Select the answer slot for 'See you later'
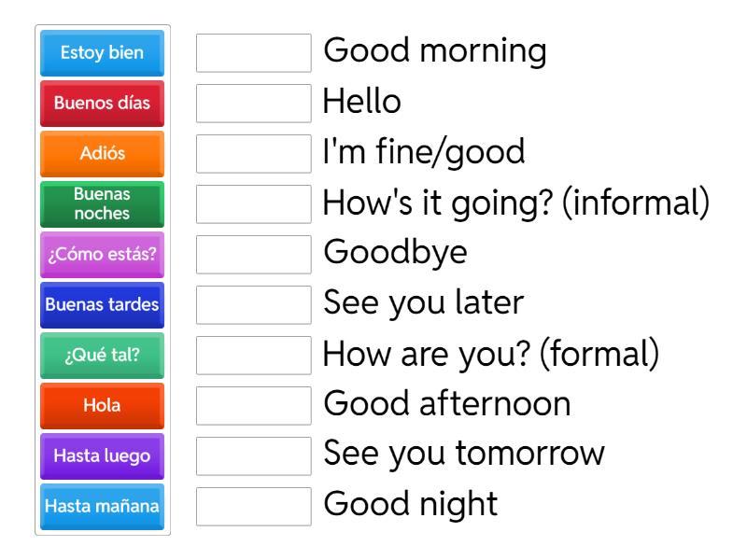 tap(254, 305)
